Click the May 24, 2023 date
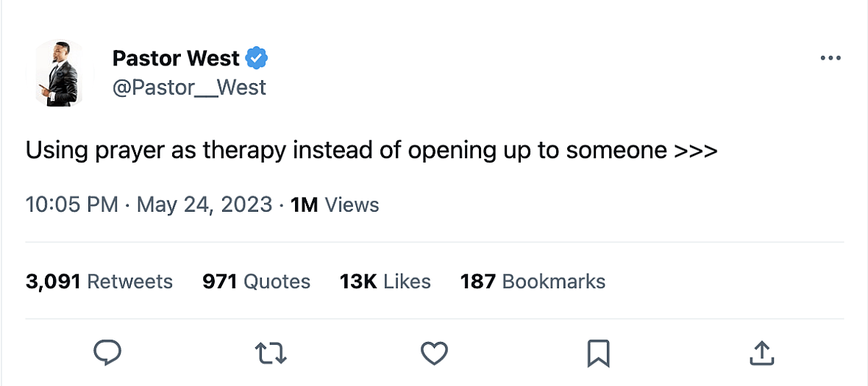 (x=204, y=204)
